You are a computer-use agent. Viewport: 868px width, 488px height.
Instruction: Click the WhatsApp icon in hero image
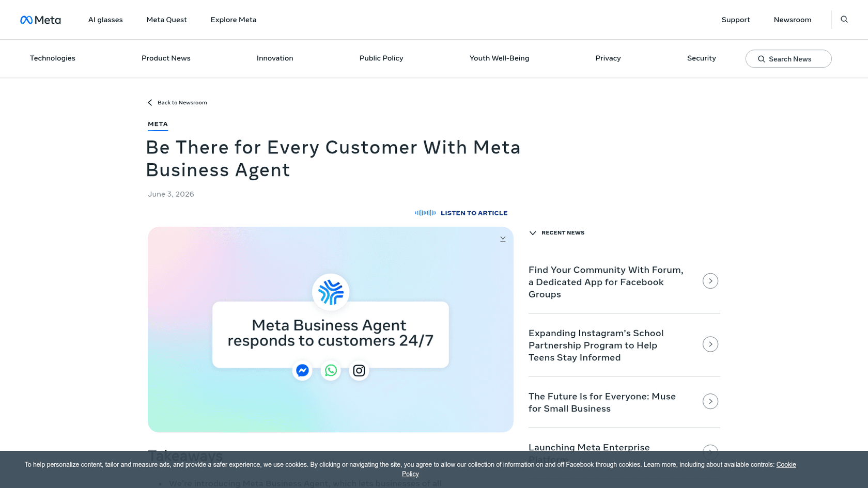pyautogui.click(x=331, y=370)
